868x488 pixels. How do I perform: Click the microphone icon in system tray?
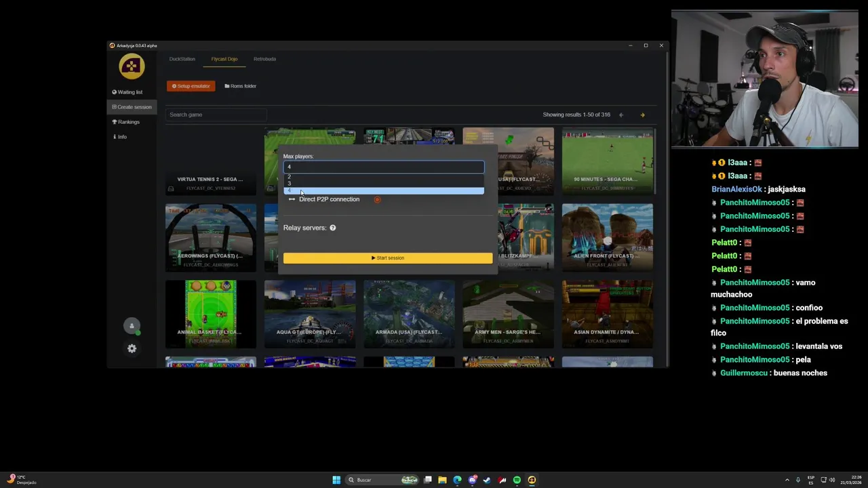(798, 480)
